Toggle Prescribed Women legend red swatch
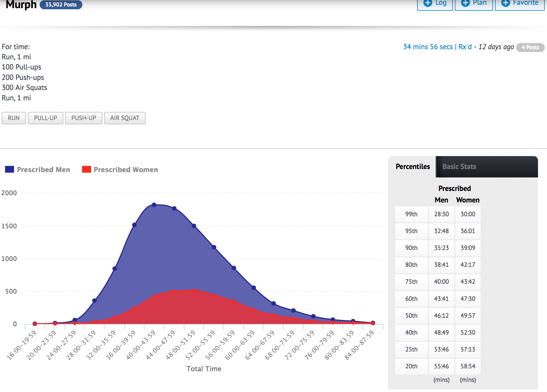The height and width of the screenshot is (392, 547). 86,169
